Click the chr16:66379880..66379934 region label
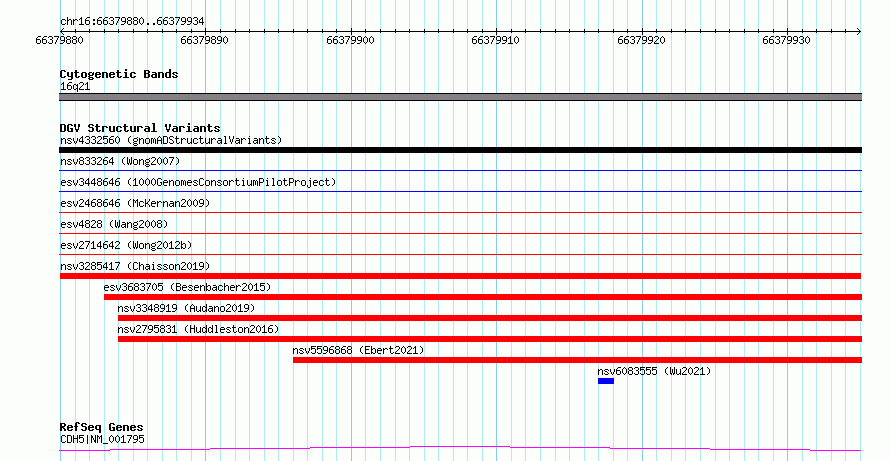The image size is (890, 461). click(x=132, y=22)
